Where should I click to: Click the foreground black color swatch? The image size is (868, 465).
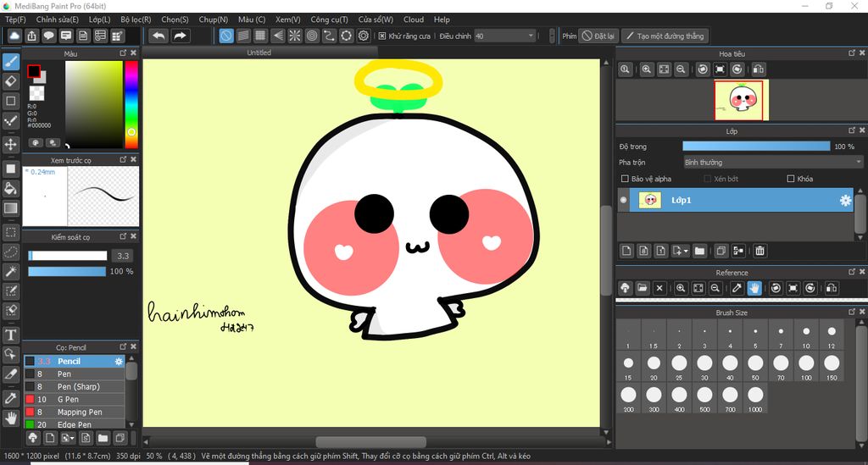(34, 71)
